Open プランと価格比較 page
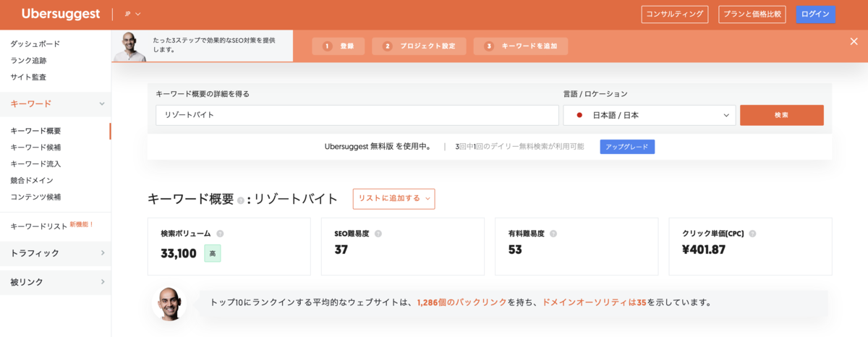 click(x=752, y=14)
